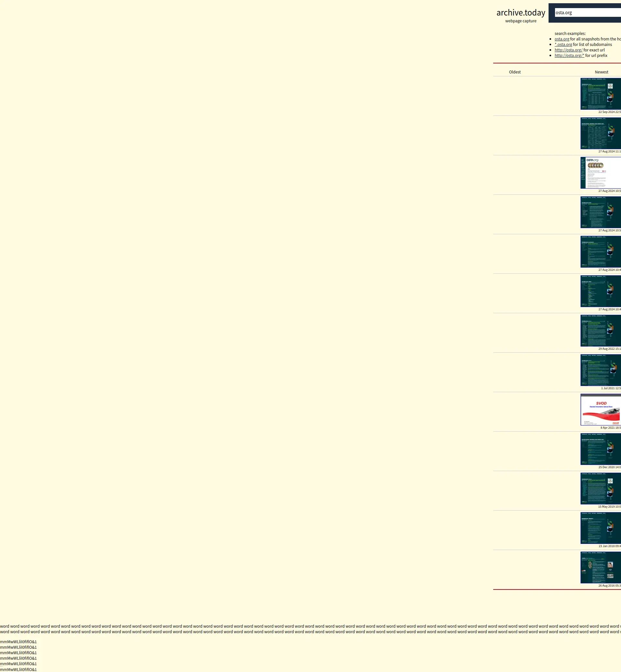Focus the search field containing osta.org
The height and width of the screenshot is (672, 621).
pos(587,13)
